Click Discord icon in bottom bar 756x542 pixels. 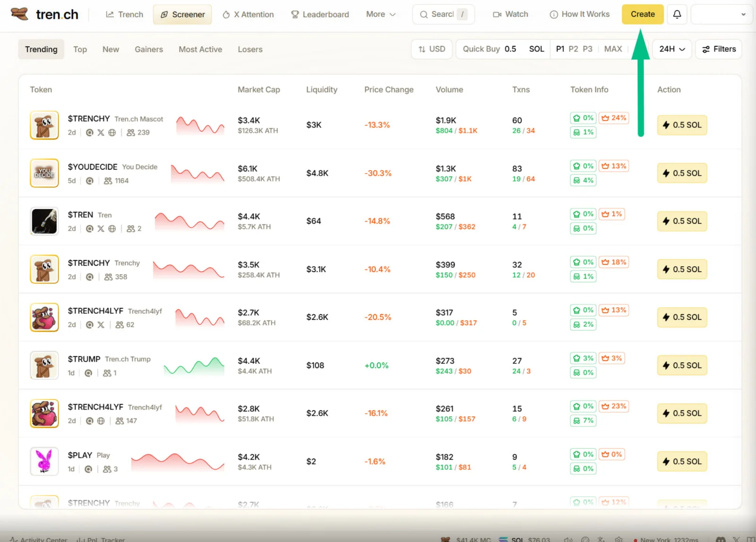(x=721, y=539)
